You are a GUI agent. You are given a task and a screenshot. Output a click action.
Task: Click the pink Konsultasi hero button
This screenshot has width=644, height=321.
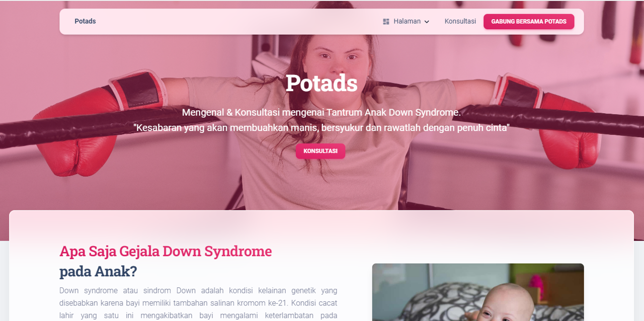pos(320,151)
